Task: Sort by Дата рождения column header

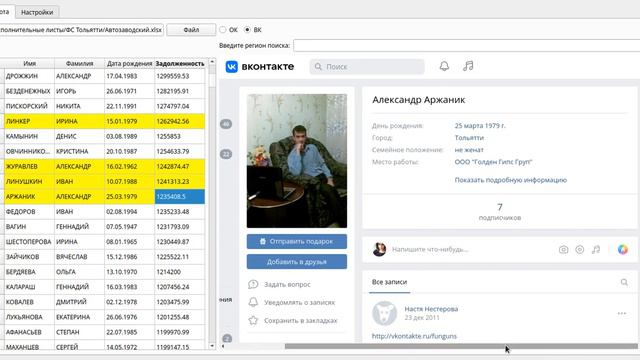Action: click(129, 63)
